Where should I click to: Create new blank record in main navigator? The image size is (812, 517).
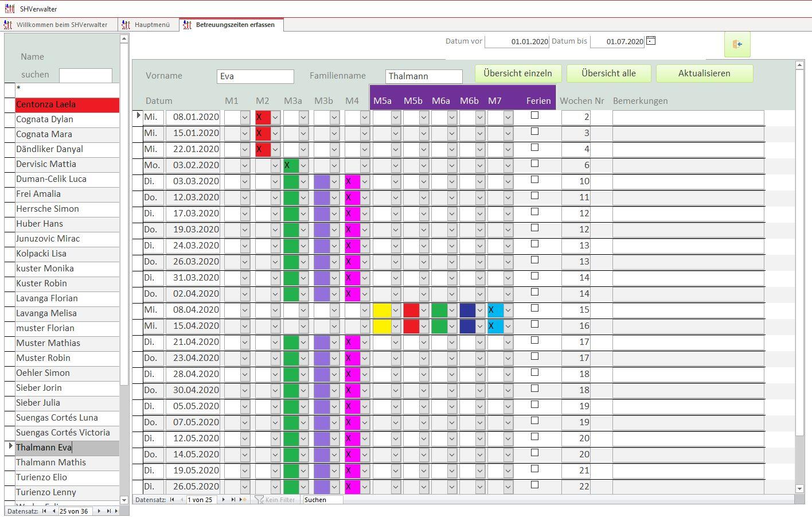[243, 500]
